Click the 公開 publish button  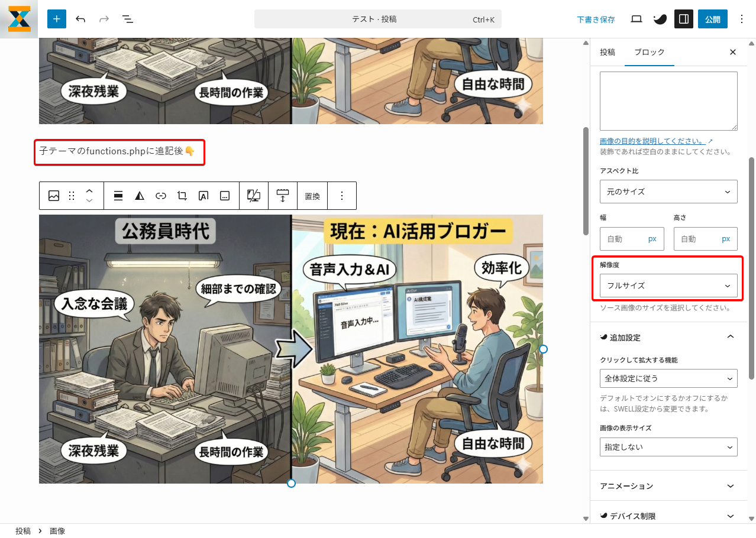point(712,19)
